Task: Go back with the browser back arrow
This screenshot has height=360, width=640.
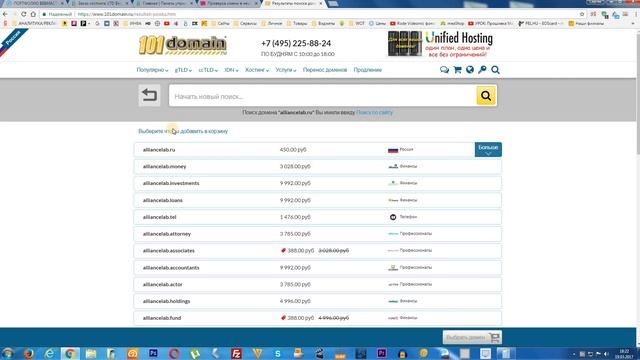Action: click(x=5, y=14)
